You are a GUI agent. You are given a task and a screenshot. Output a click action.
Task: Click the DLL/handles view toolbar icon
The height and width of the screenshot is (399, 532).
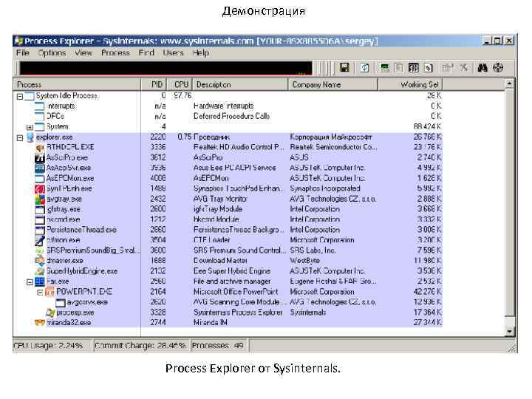pos(429,67)
